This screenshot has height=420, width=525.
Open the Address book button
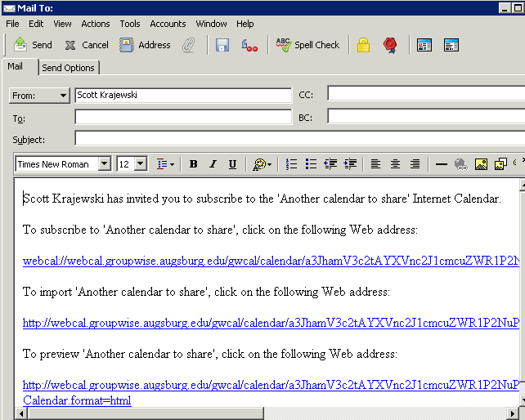click(145, 45)
